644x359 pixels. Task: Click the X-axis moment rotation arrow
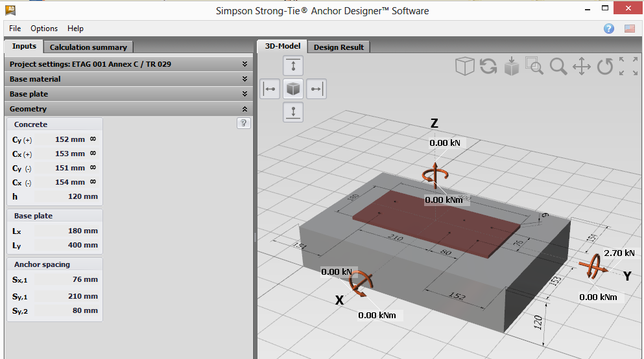(361, 283)
